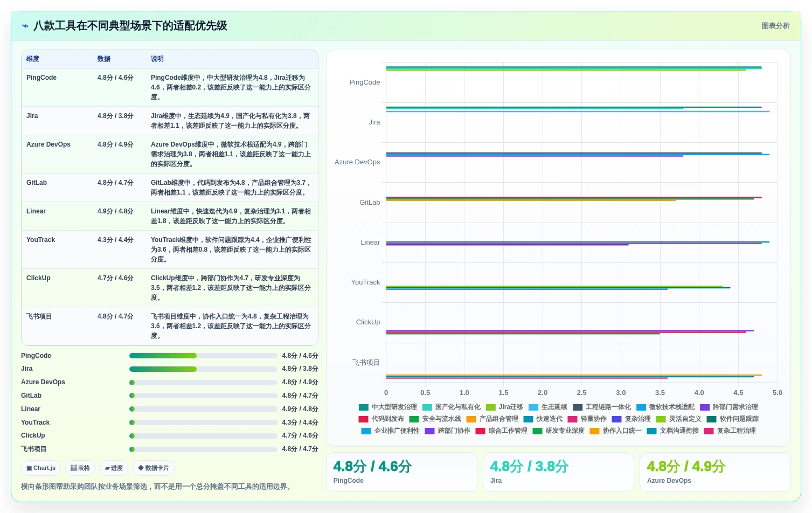Click 综合工作管理 legend entry
The image size is (812, 513).
[502, 431]
